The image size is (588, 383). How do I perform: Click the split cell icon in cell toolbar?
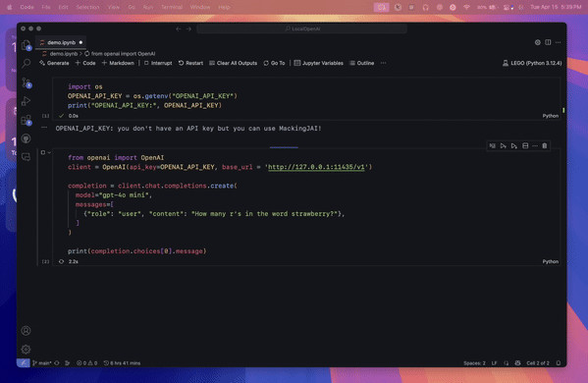pos(525,145)
